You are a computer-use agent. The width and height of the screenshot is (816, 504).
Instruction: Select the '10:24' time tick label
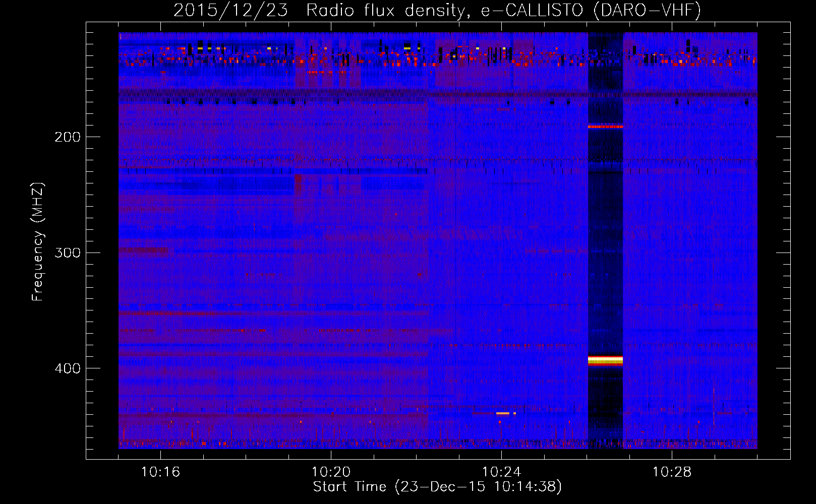pos(501,472)
